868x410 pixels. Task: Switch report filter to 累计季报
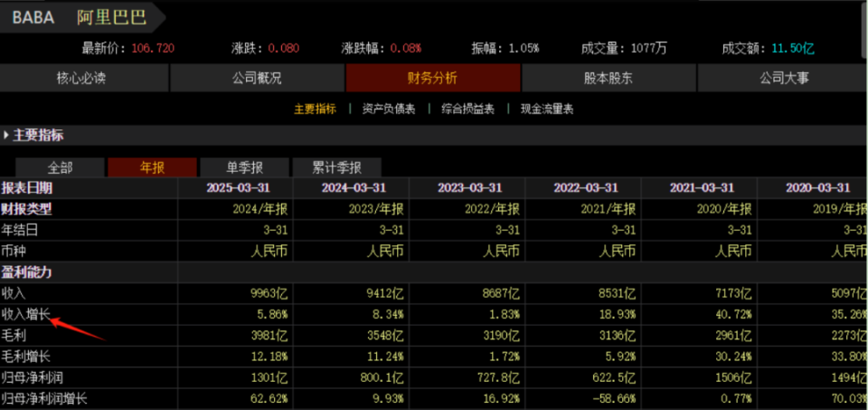click(336, 167)
